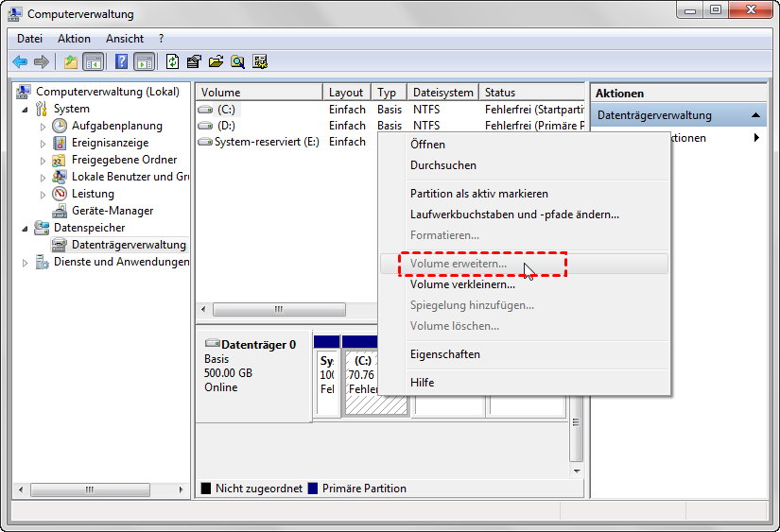The width and height of the screenshot is (780, 532).
Task: Click the open folder toolbar icon
Action: click(216, 62)
